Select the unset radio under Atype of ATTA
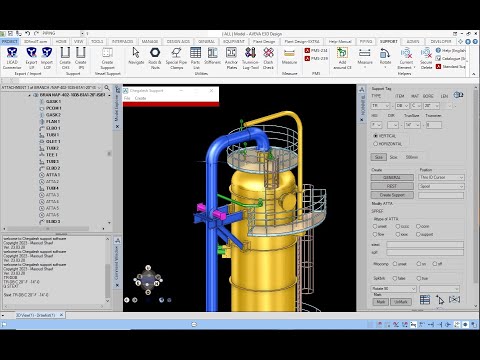Viewport: 480px width, 360px height. [375, 226]
